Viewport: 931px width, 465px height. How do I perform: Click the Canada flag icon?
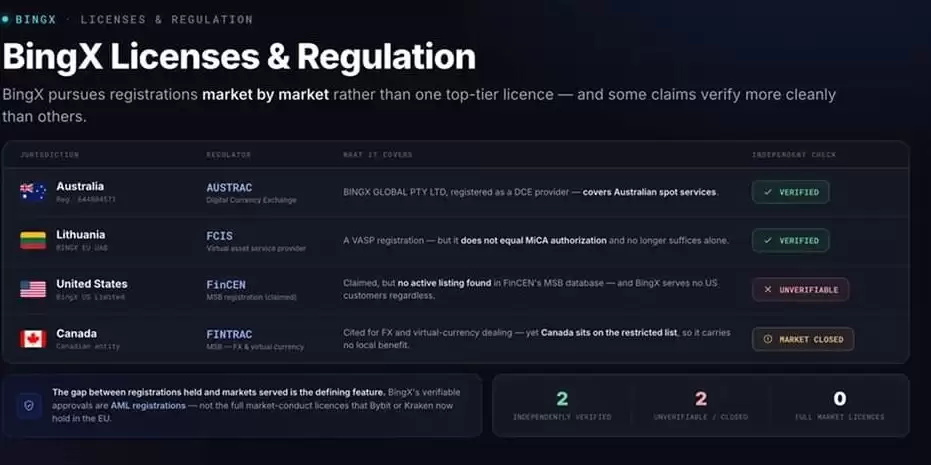point(33,339)
